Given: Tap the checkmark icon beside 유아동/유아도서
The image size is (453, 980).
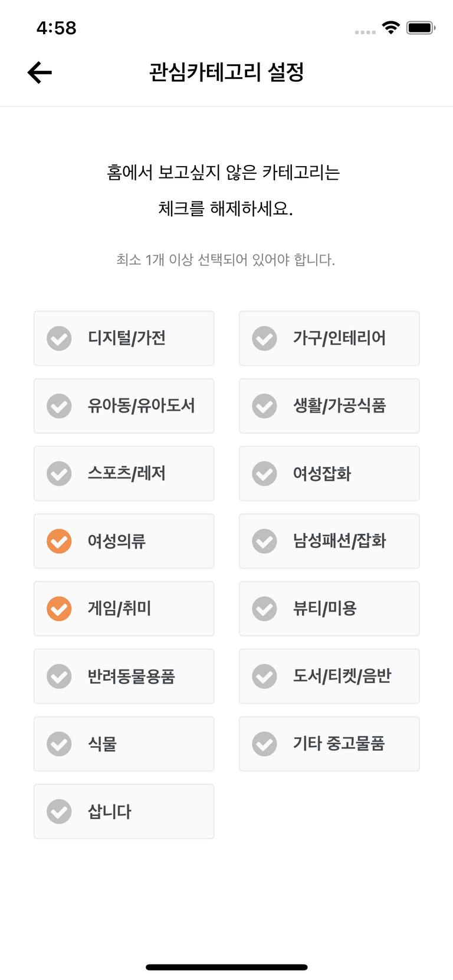Looking at the screenshot, I should point(59,406).
